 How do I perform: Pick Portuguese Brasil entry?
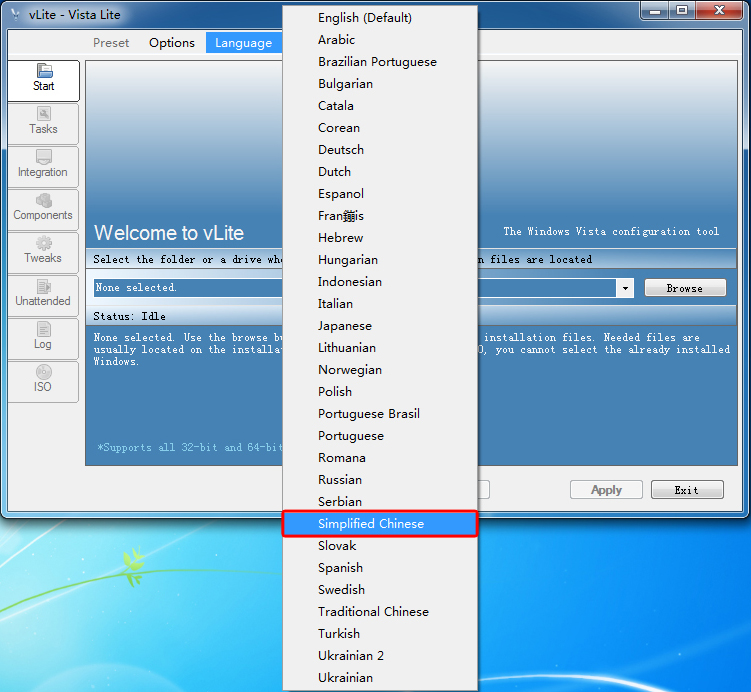pyautogui.click(x=380, y=414)
